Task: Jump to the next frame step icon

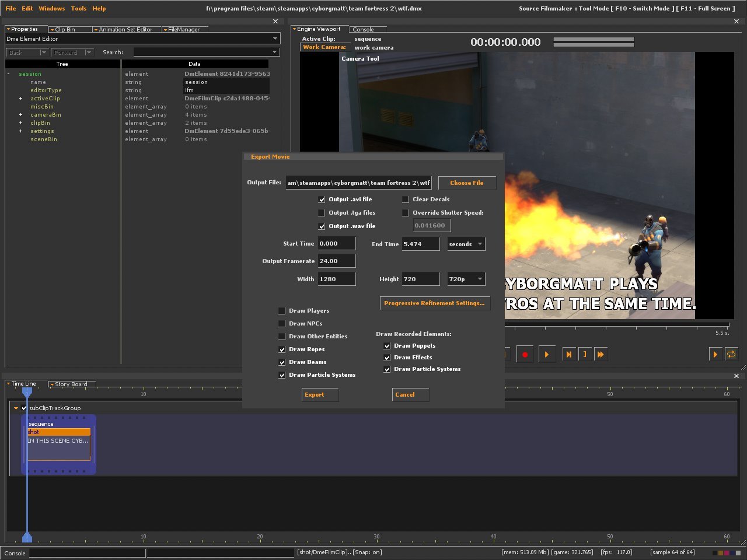Action: [568, 354]
